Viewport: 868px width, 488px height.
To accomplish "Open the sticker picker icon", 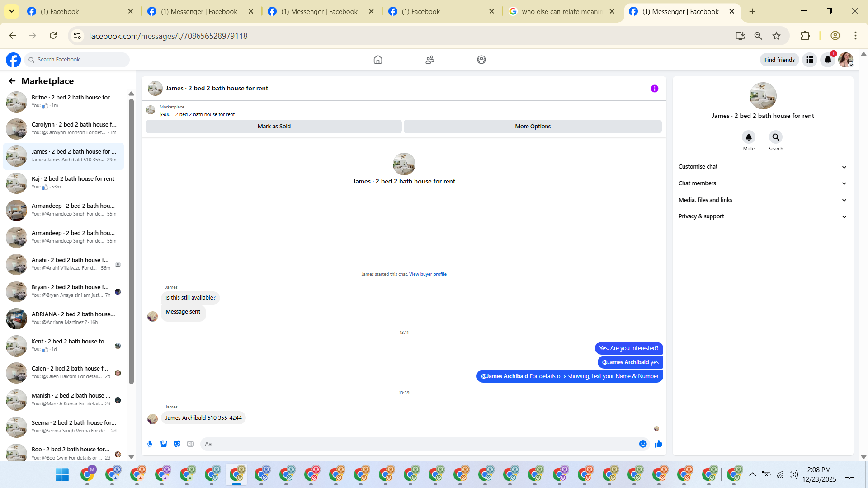I will [177, 444].
